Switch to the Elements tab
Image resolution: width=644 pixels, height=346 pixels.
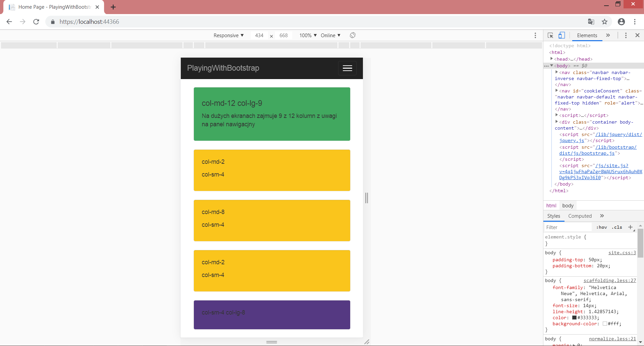(587, 36)
